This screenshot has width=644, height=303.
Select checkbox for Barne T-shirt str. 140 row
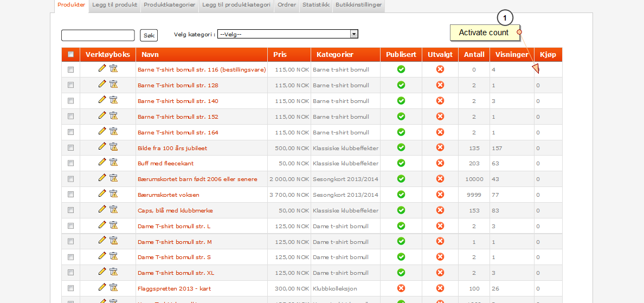click(70, 101)
